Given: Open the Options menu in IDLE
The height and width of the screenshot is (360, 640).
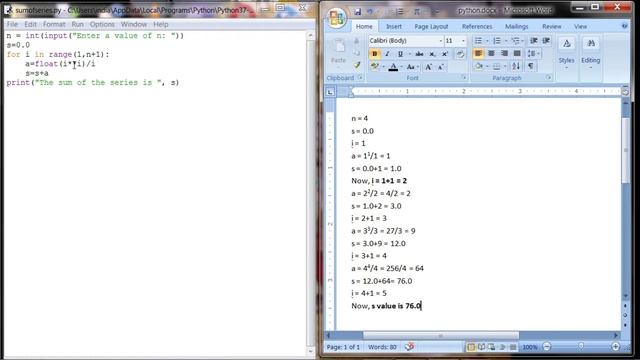Looking at the screenshot, I should tap(102, 24).
